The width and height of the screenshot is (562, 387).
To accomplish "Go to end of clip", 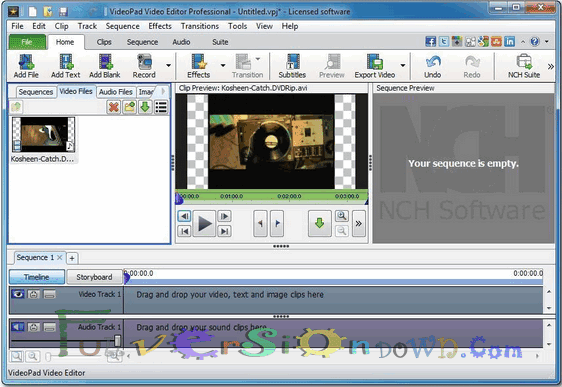I will pyautogui.click(x=224, y=231).
